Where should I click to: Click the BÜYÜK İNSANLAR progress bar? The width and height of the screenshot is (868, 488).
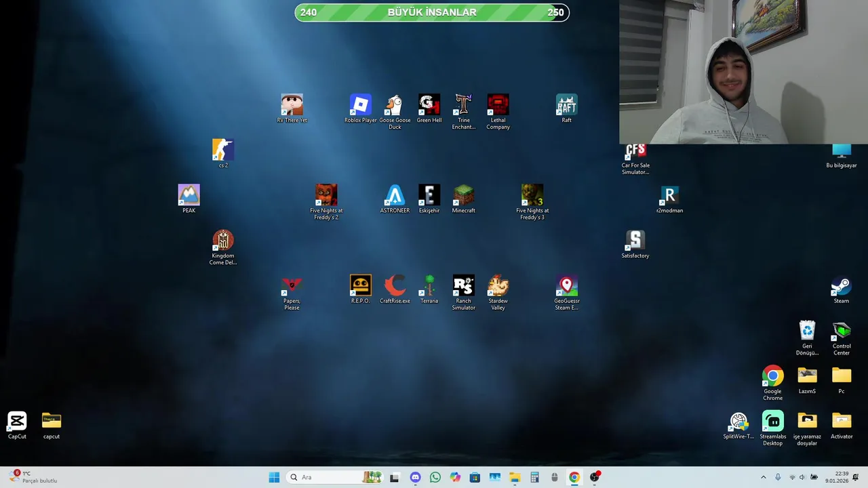[x=432, y=12]
